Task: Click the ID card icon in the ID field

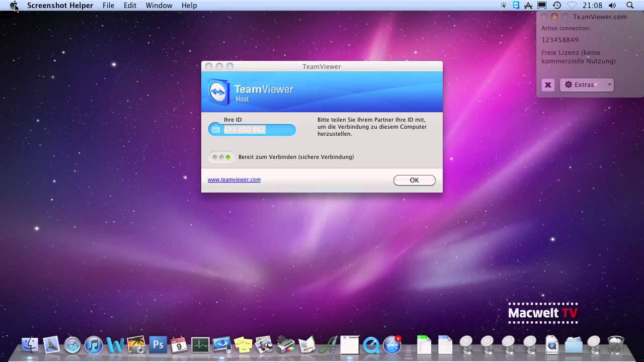Action: pyautogui.click(x=216, y=130)
